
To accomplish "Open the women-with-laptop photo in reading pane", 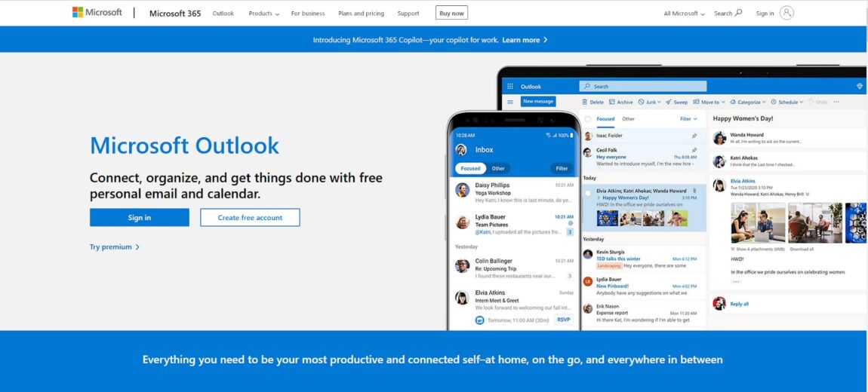I will coord(758,223).
